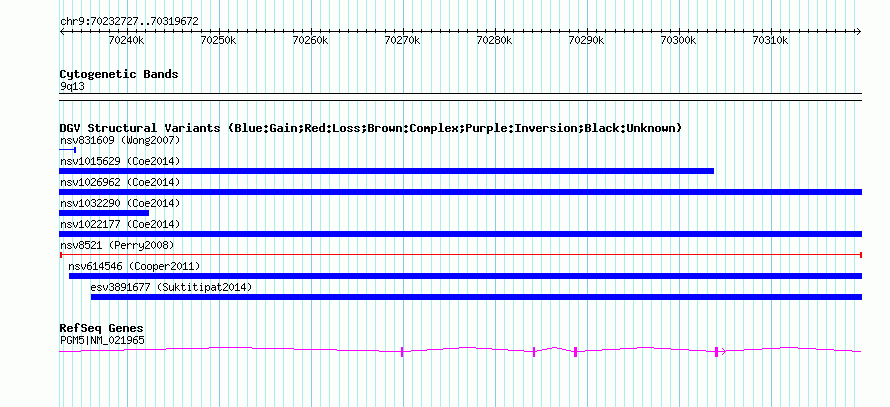Click the Cytogenetic Bands track heading
890x407 pixels.
coord(119,74)
